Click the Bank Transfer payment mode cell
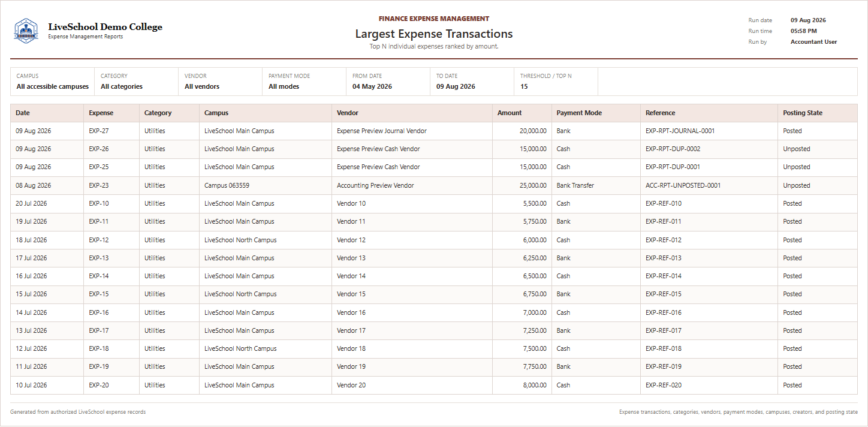This screenshot has height=427, width=868. tap(596, 185)
